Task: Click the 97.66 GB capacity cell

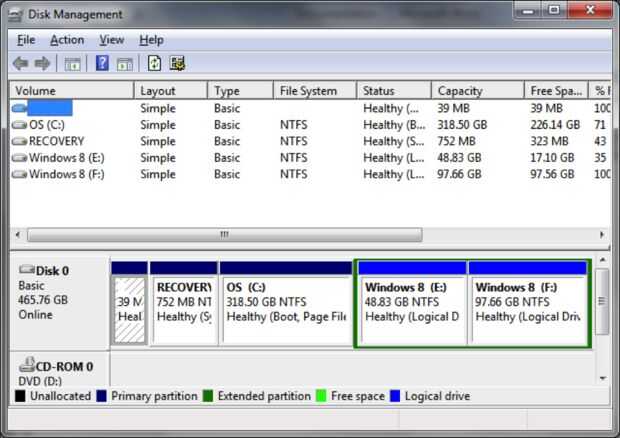Action: [459, 174]
